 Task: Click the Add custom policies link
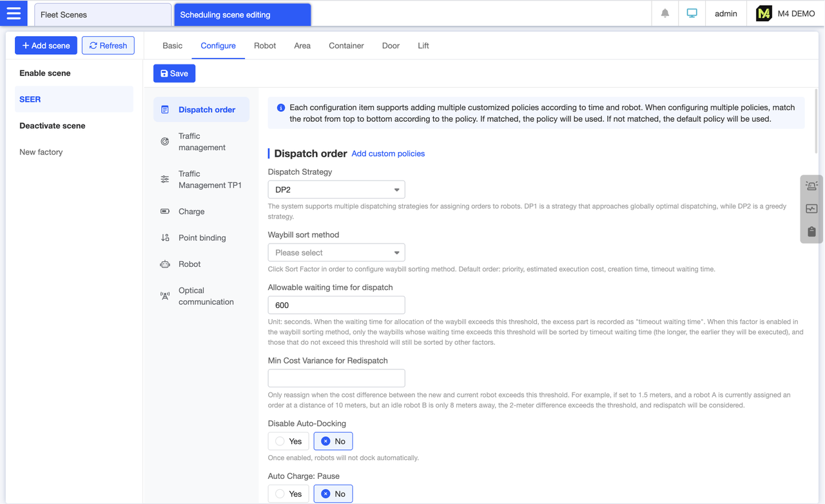[388, 153]
